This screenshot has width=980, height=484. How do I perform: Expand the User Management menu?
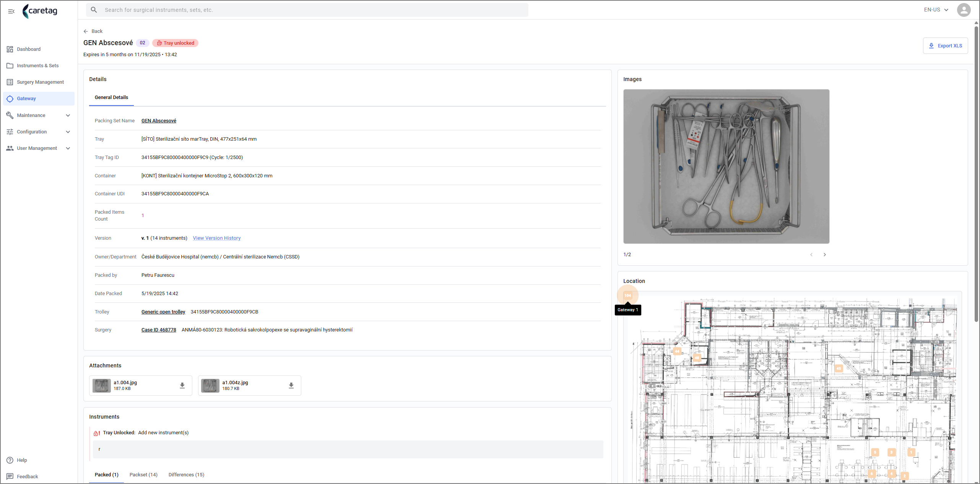(38, 148)
